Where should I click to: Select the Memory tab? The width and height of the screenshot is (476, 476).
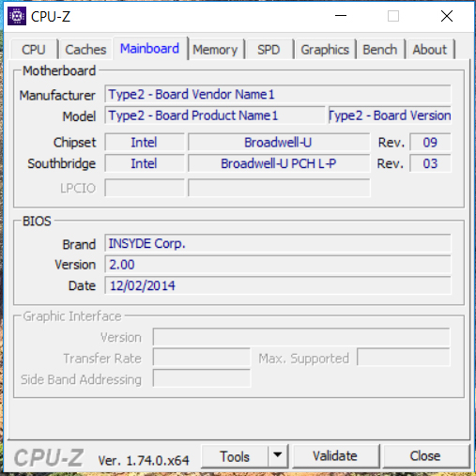[x=215, y=50]
